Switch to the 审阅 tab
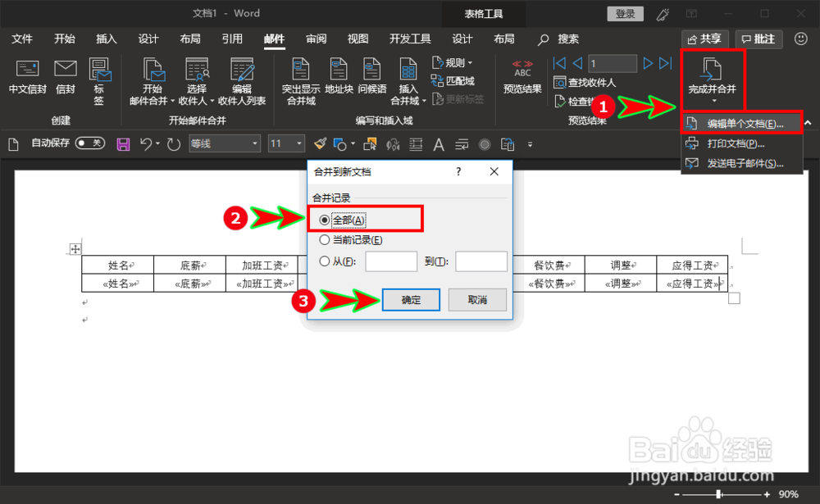 coord(316,39)
